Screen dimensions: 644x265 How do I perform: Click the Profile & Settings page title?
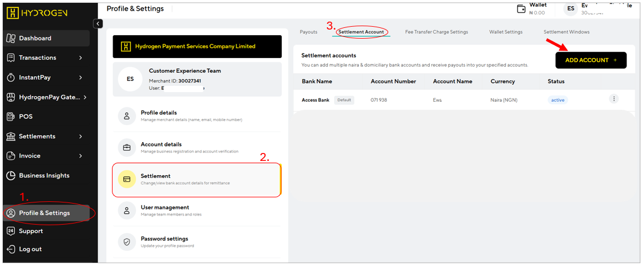tap(135, 9)
